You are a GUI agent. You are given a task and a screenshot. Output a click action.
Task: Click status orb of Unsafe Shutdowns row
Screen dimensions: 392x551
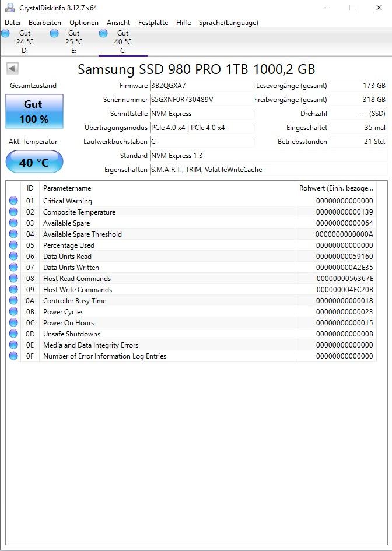tap(13, 334)
